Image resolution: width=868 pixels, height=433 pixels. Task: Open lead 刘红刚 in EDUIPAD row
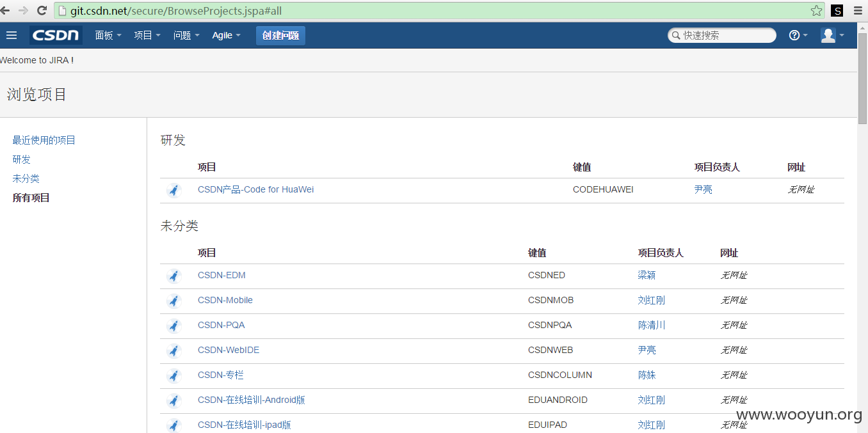652,425
